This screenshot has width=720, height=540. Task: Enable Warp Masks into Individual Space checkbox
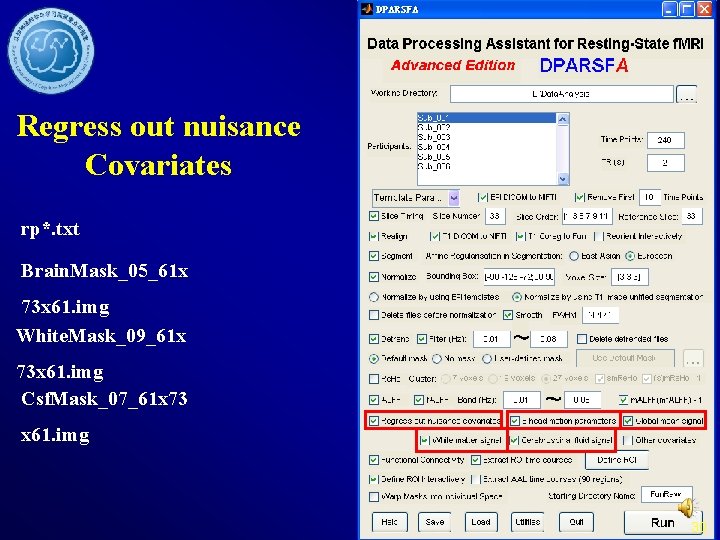point(374,497)
